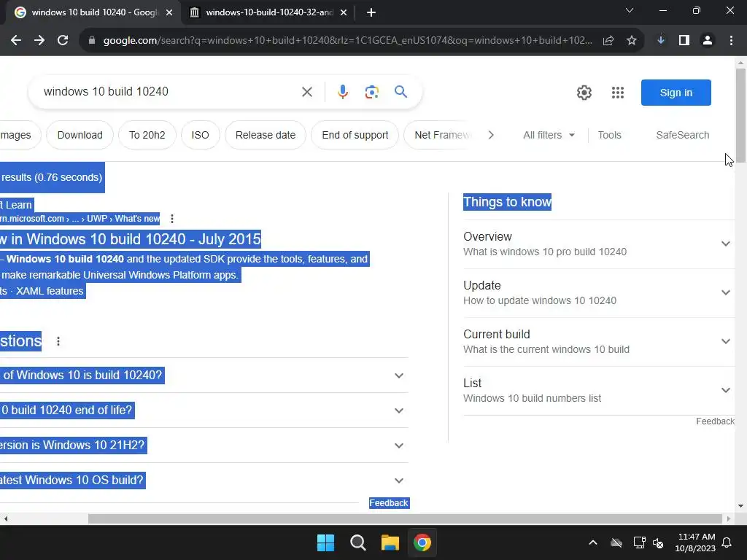Open the Windows Start menu
The height and width of the screenshot is (560, 747).
tap(326, 542)
